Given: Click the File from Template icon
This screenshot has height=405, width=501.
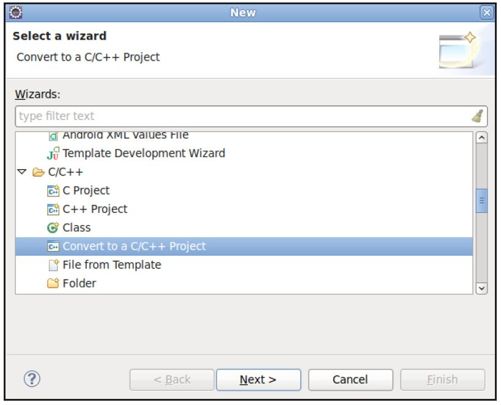Looking at the screenshot, I should [x=53, y=265].
